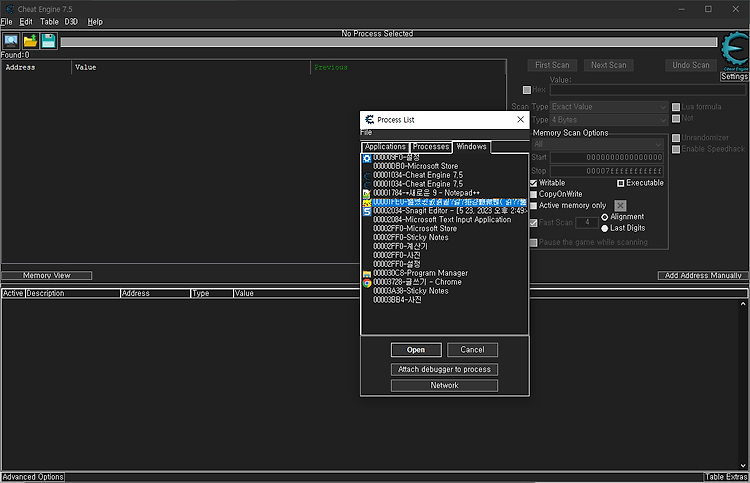Open the Edit menu

click(26, 22)
